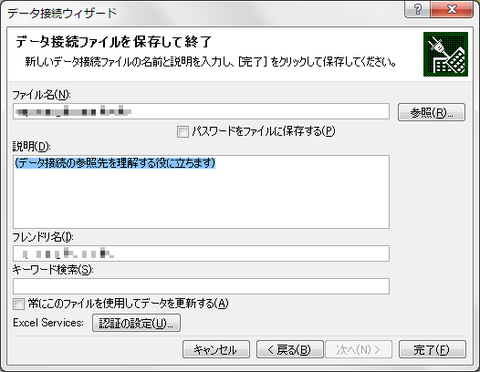
Task: Click the Excel Services: label
Action: click(x=48, y=323)
